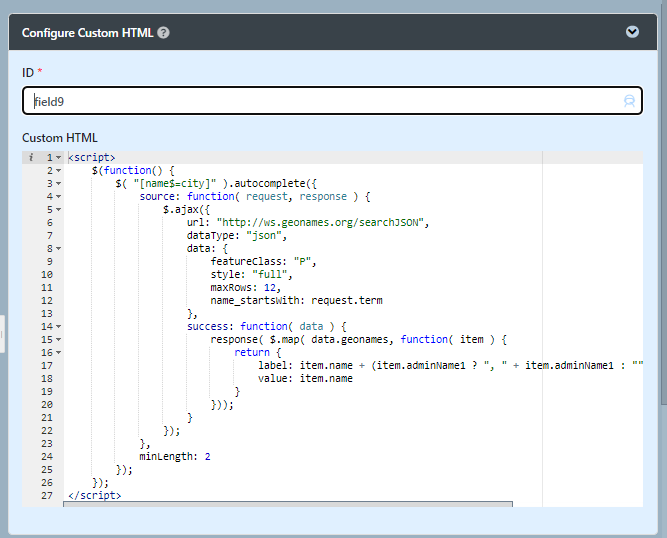
Task: Click the horizontal scrollbar under the code editor
Action: tap(288, 503)
